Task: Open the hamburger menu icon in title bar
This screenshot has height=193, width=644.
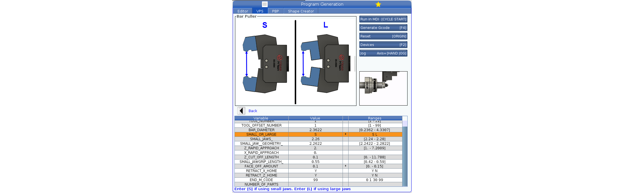Action: pyautogui.click(x=265, y=4)
